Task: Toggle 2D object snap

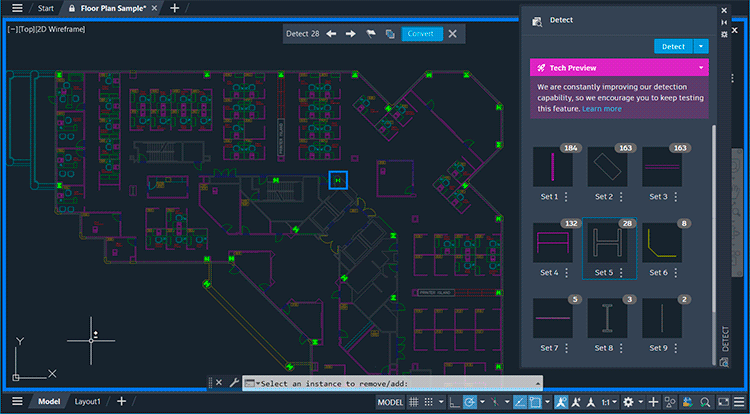Action: point(535,402)
